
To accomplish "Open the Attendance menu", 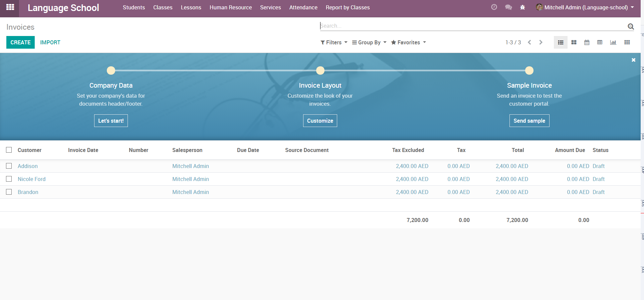I will coord(303,7).
